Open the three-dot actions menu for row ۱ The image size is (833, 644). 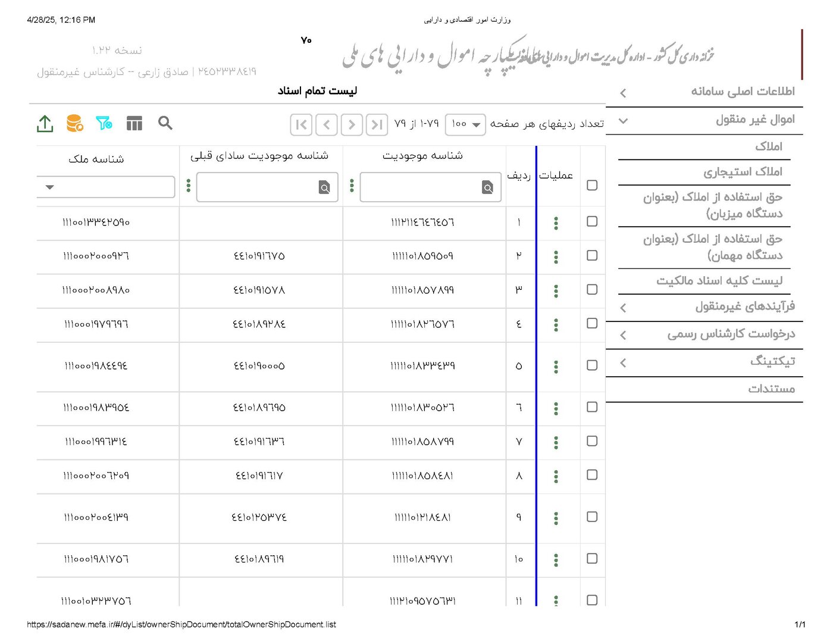(x=556, y=223)
